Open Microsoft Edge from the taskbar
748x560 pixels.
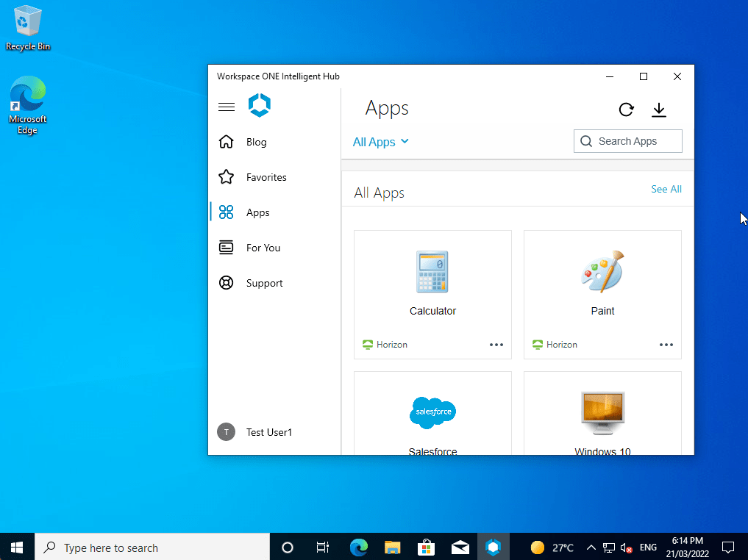point(359,548)
